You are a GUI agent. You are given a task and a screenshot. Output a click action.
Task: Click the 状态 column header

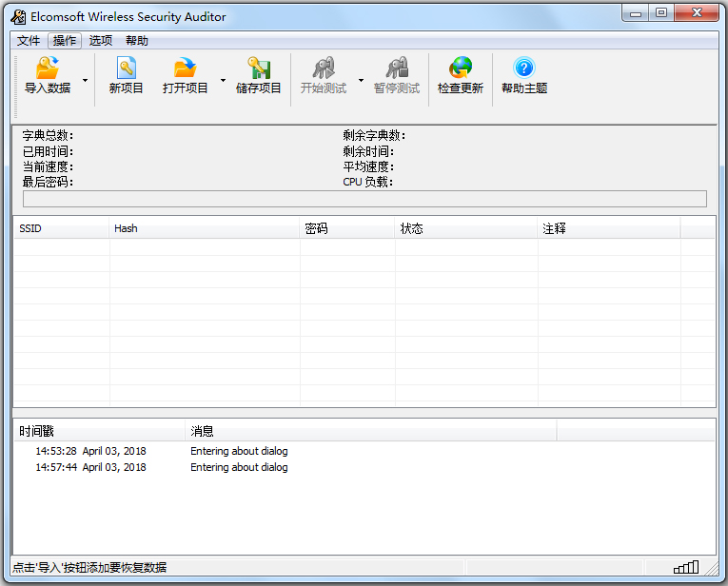click(466, 228)
